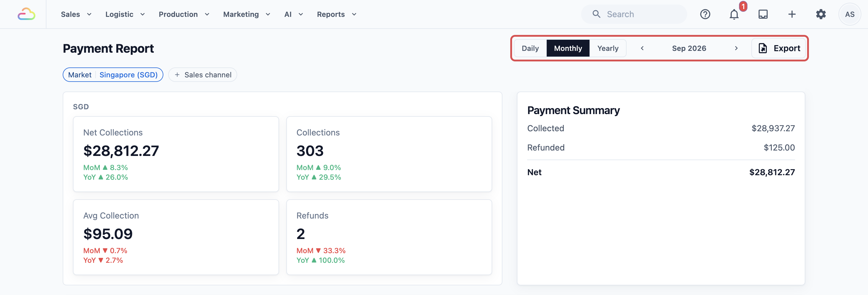Open the Market Singapore (SGD) filter
The image size is (868, 295).
pos(113,75)
